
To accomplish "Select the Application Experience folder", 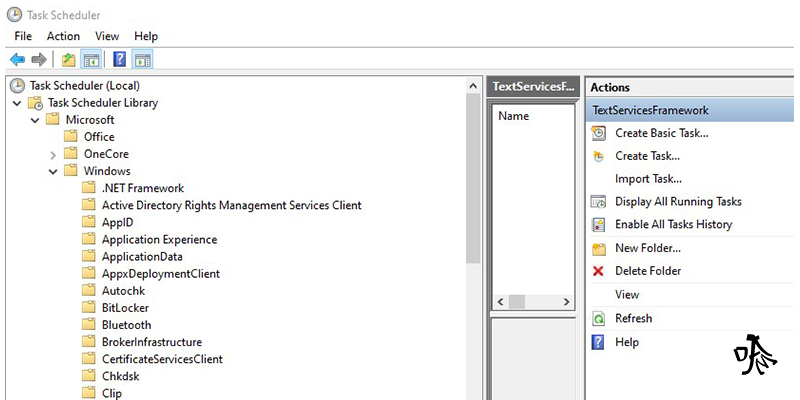I will pos(159,240).
